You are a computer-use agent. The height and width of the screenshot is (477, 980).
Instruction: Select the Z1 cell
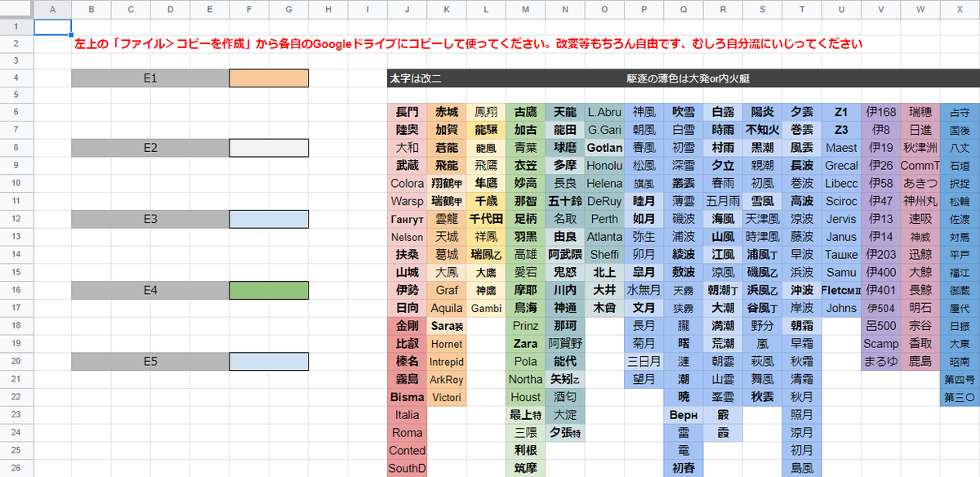coord(841,112)
